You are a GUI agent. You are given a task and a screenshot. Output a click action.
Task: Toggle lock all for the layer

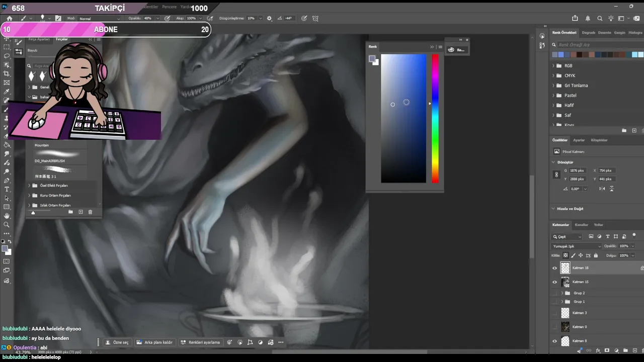(596, 255)
